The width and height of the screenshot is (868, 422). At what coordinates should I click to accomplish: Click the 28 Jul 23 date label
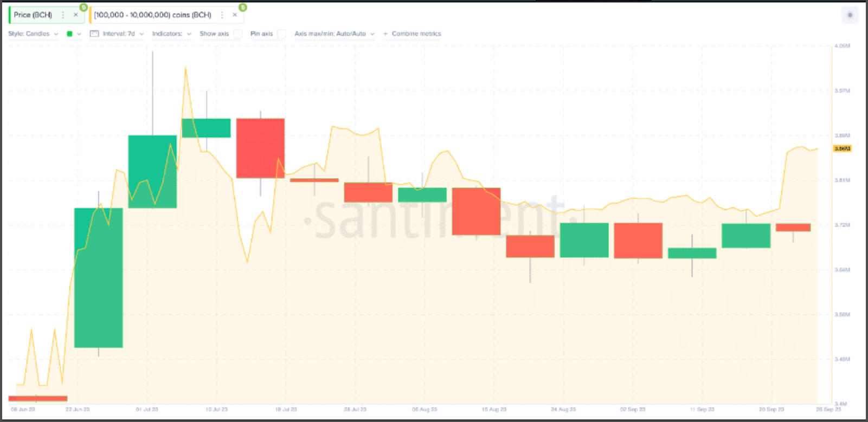coord(355,410)
